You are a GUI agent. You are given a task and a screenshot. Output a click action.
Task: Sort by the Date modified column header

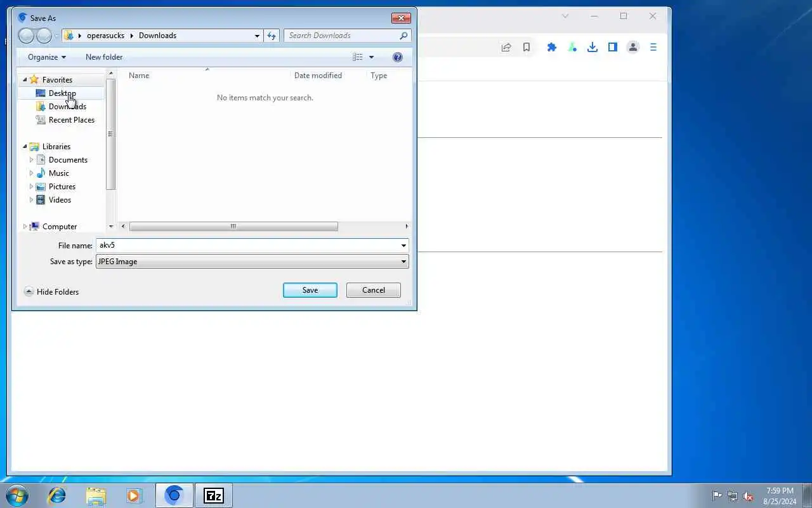(318, 76)
